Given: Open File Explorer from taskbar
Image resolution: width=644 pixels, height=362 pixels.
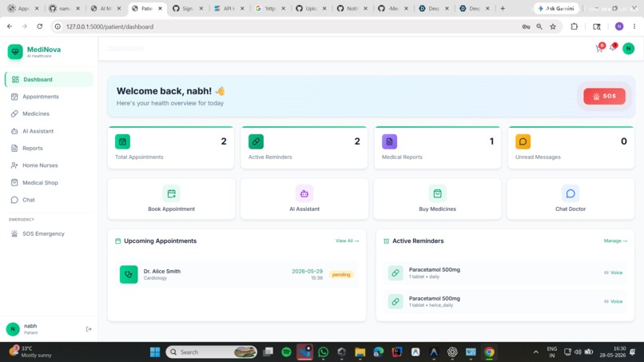Looking at the screenshot, I should pyautogui.click(x=360, y=352).
